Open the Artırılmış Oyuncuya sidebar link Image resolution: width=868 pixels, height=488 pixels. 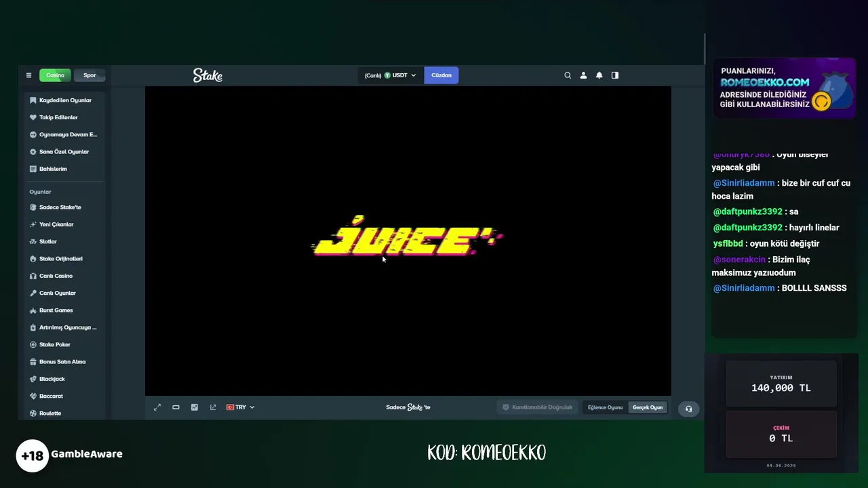click(68, 327)
